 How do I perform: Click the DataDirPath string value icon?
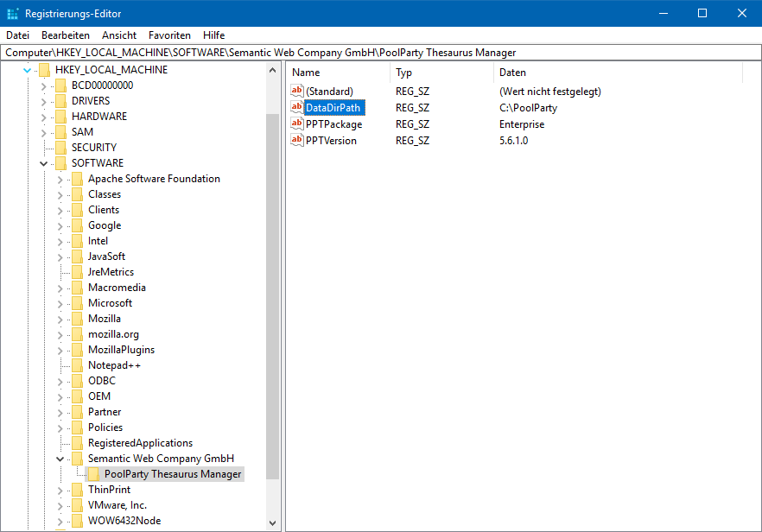pos(297,107)
